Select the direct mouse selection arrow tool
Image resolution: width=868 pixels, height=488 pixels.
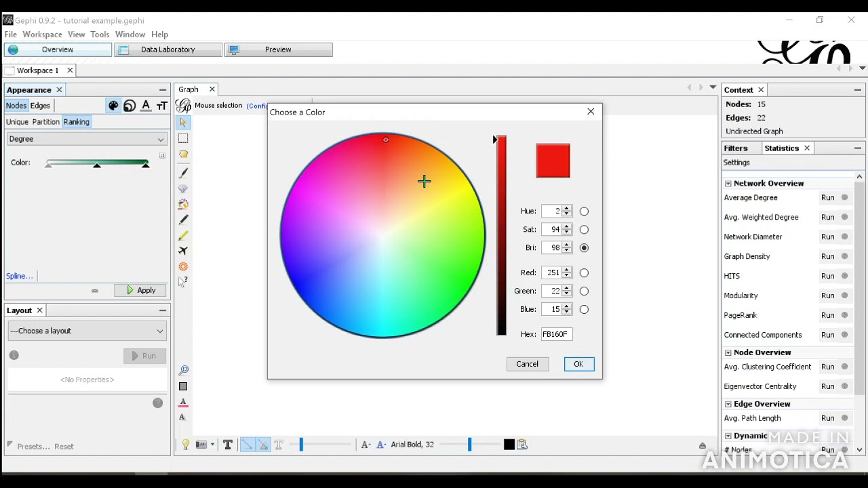click(x=183, y=123)
